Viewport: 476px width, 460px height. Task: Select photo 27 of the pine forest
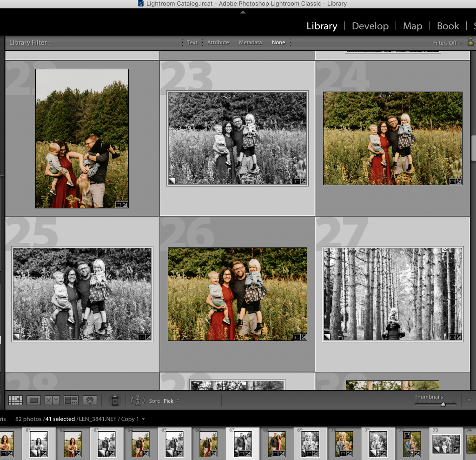pos(392,294)
